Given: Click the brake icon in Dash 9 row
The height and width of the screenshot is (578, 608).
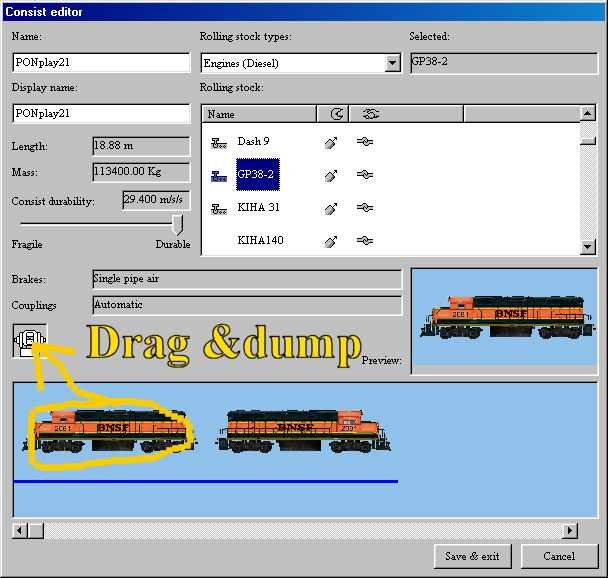Looking at the screenshot, I should 331,143.
